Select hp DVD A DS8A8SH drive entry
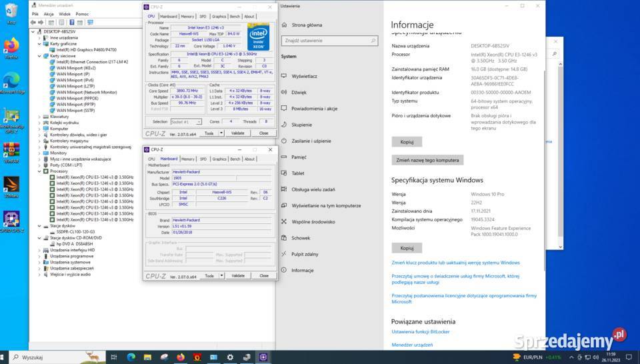 tap(74, 244)
